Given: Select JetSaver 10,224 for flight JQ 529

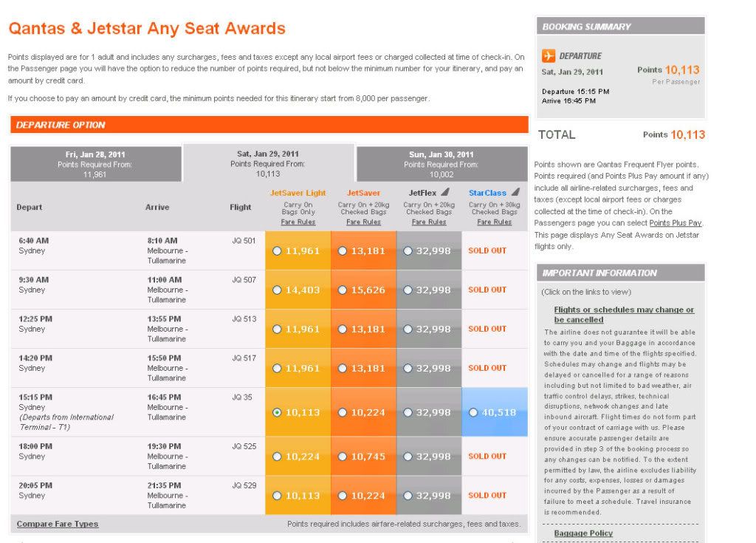Looking at the screenshot, I should pos(343,496).
